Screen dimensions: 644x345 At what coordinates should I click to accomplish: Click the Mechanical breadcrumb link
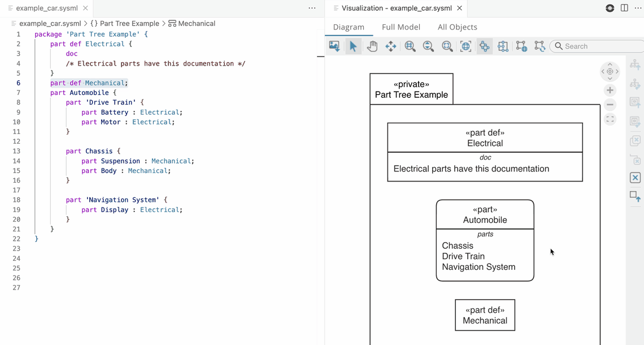coord(197,23)
